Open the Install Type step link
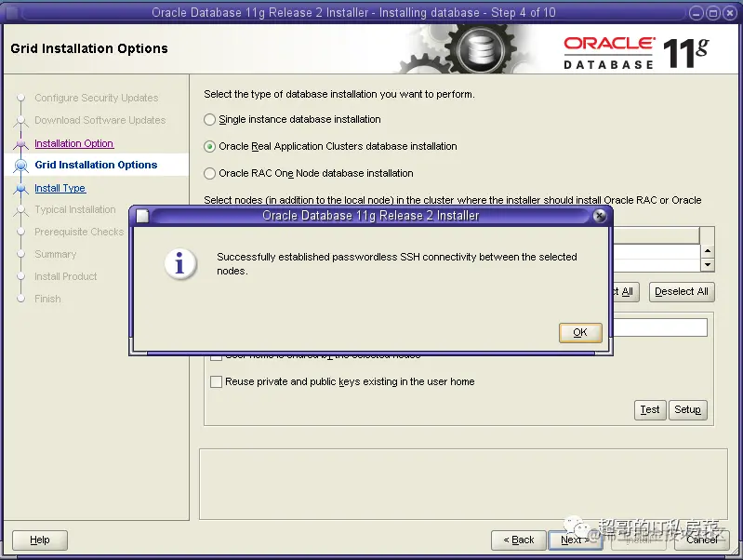The width and height of the screenshot is (743, 560). tap(60, 188)
